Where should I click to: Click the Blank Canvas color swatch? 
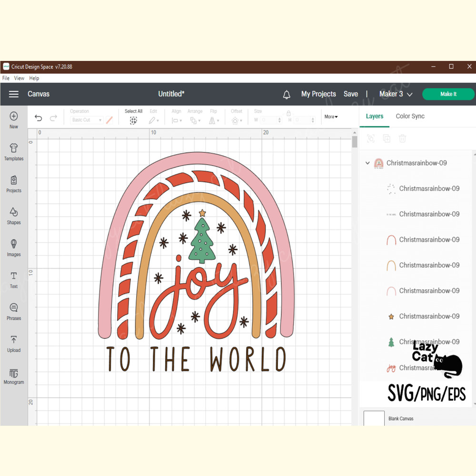(x=374, y=418)
